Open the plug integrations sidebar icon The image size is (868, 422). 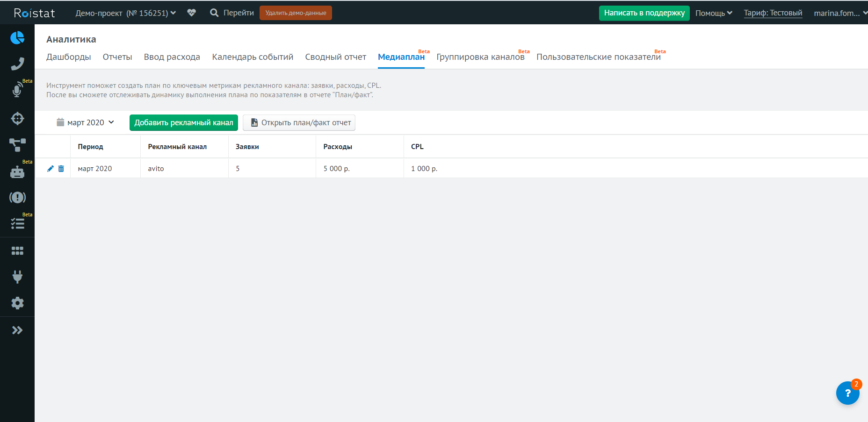point(17,277)
